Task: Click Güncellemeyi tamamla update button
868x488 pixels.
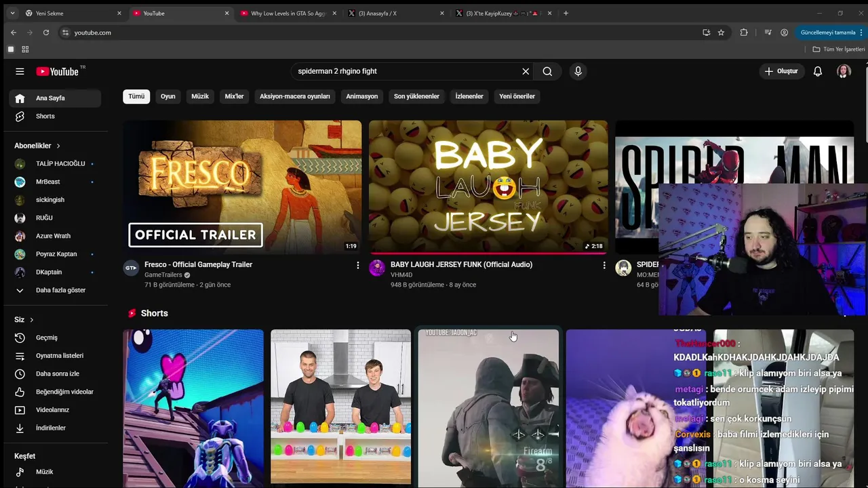Action: pos(830,33)
